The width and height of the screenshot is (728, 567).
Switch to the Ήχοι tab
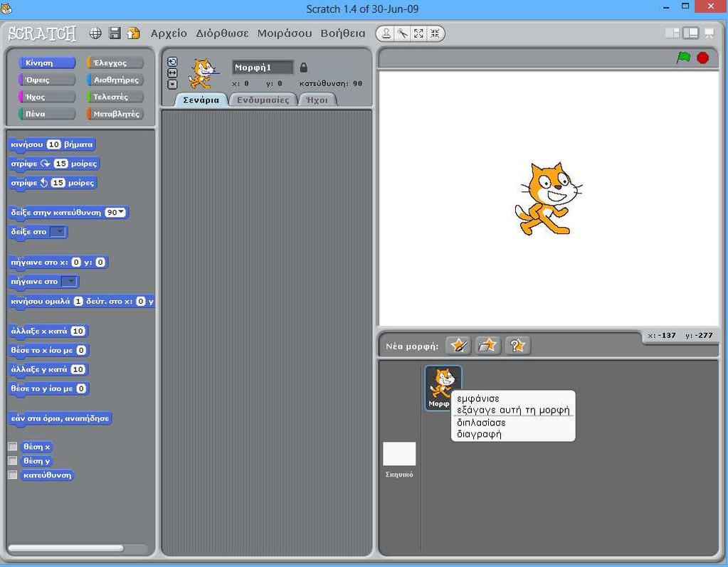pyautogui.click(x=317, y=100)
